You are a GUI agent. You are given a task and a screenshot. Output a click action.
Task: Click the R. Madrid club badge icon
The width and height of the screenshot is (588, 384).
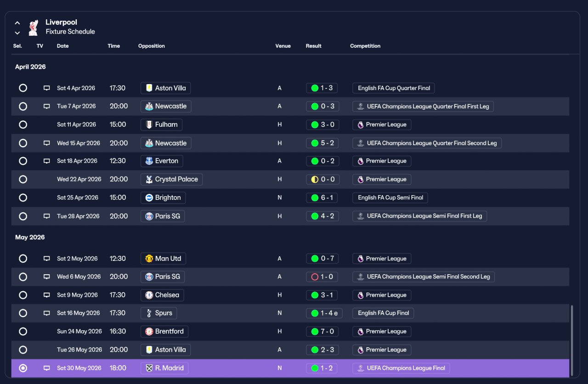point(149,368)
